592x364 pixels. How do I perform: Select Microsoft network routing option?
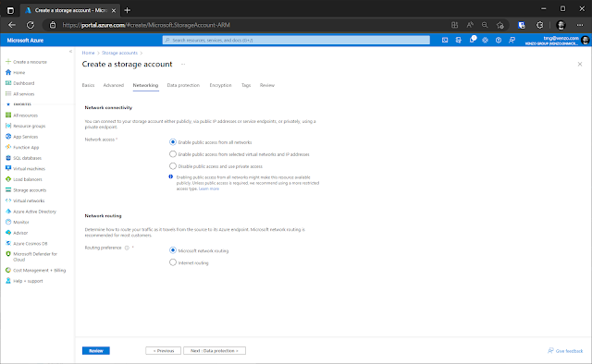click(173, 250)
